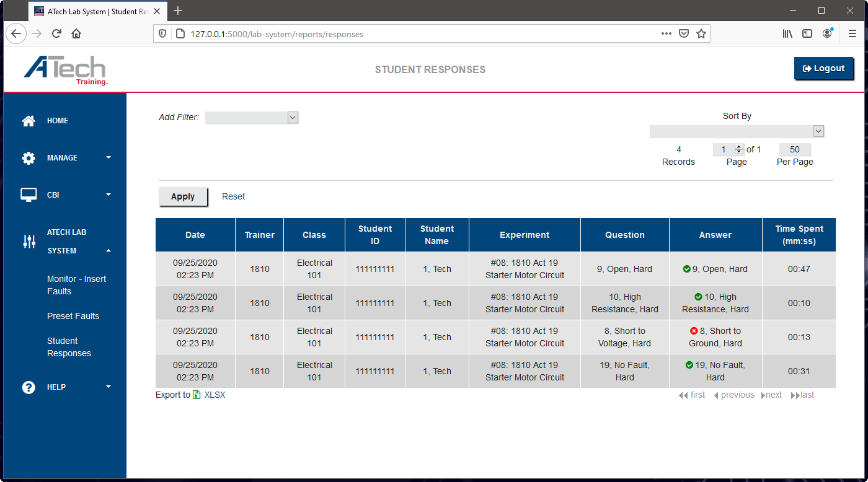This screenshot has width=868, height=482.
Task: Click the Reset link
Action: (x=233, y=196)
